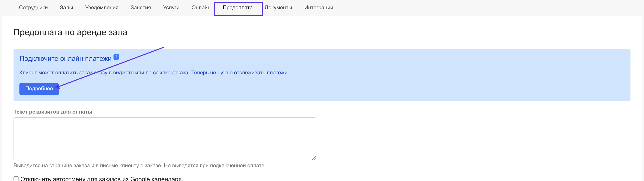This screenshot has width=644, height=181.
Task: Click the banner text about client payments
Action: tap(154, 73)
